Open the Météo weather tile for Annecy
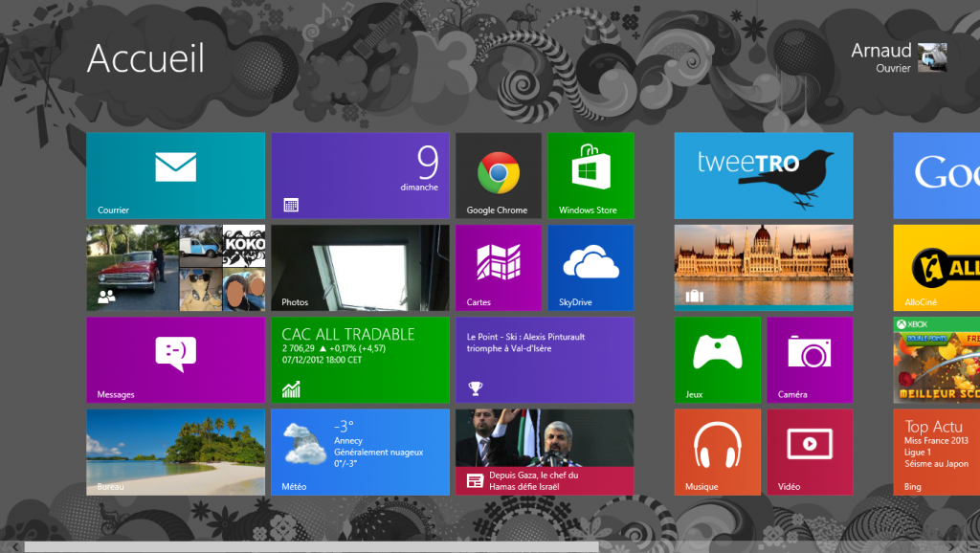This screenshot has height=553, width=980. [x=360, y=452]
